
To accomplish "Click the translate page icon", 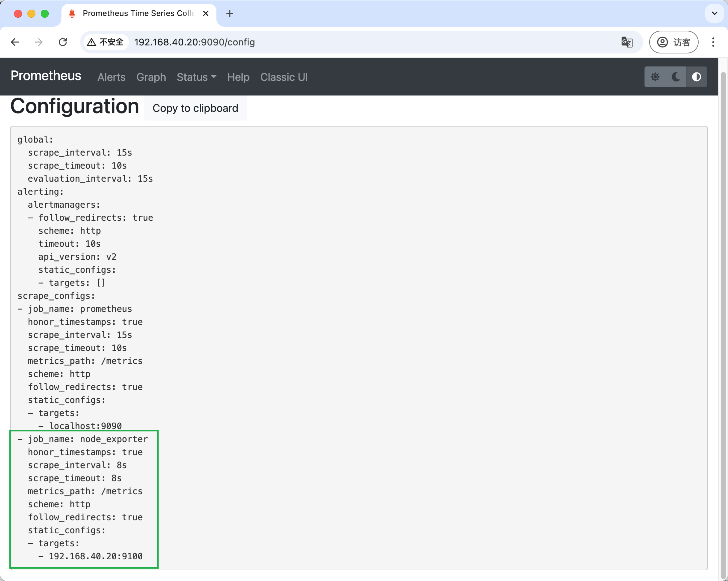I will pyautogui.click(x=627, y=42).
